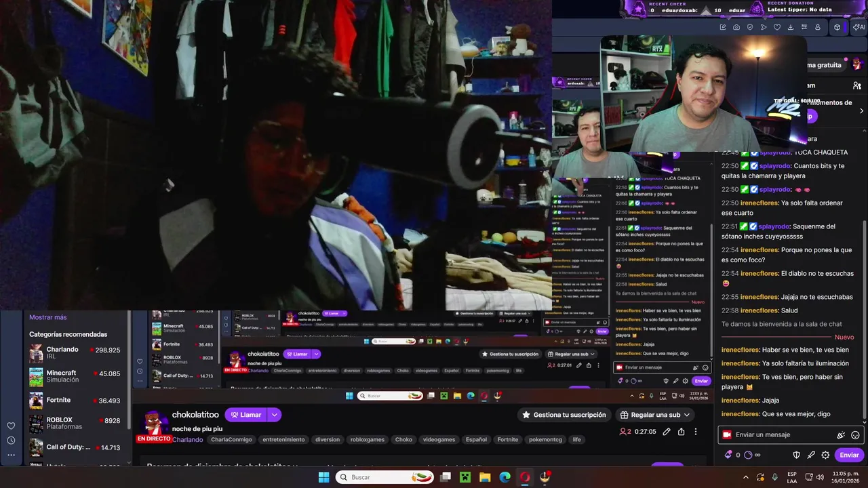Open Windows Start button
The width and height of the screenshot is (868, 488).
click(x=324, y=477)
